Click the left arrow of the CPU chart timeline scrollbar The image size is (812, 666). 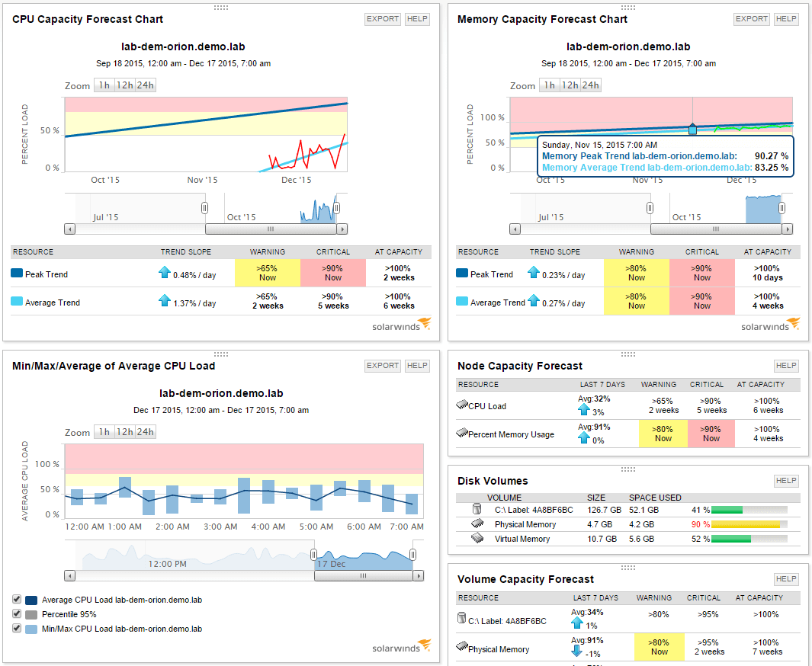coord(70,229)
